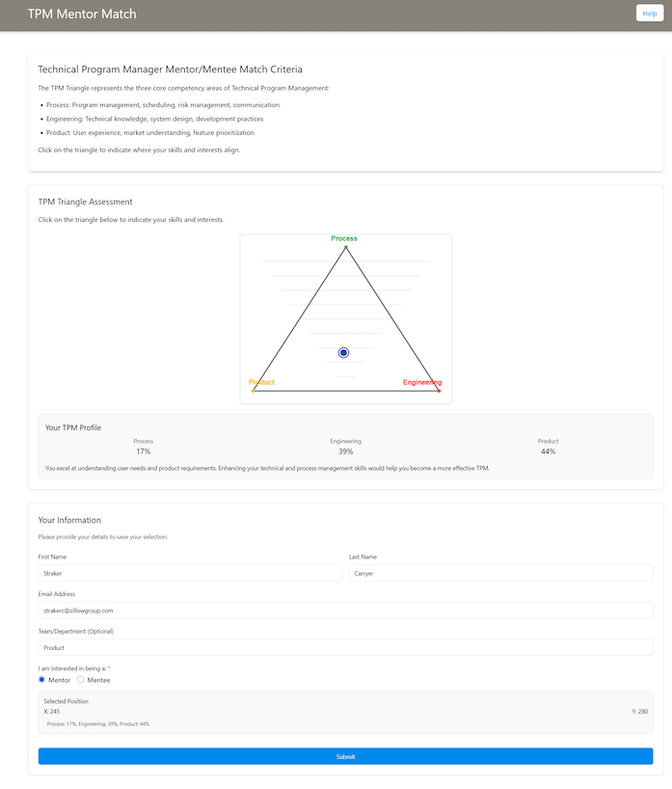Image resolution: width=672 pixels, height=789 pixels.
Task: Click the Email Address field
Action: pyautogui.click(x=345, y=611)
